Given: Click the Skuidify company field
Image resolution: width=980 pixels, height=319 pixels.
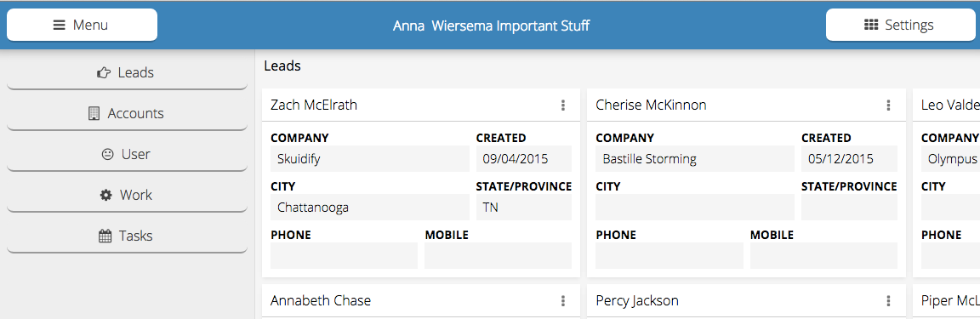Looking at the screenshot, I should click(370, 159).
